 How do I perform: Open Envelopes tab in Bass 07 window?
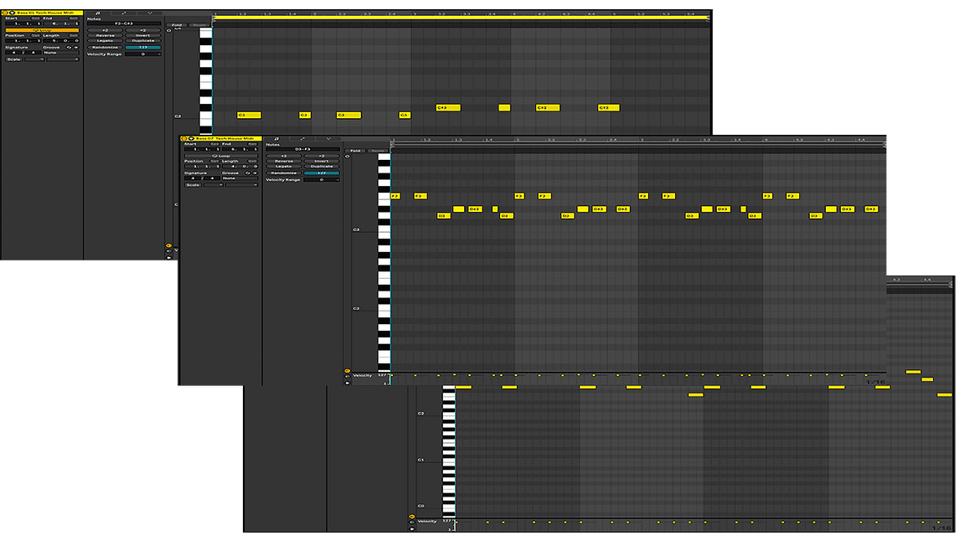point(302,139)
